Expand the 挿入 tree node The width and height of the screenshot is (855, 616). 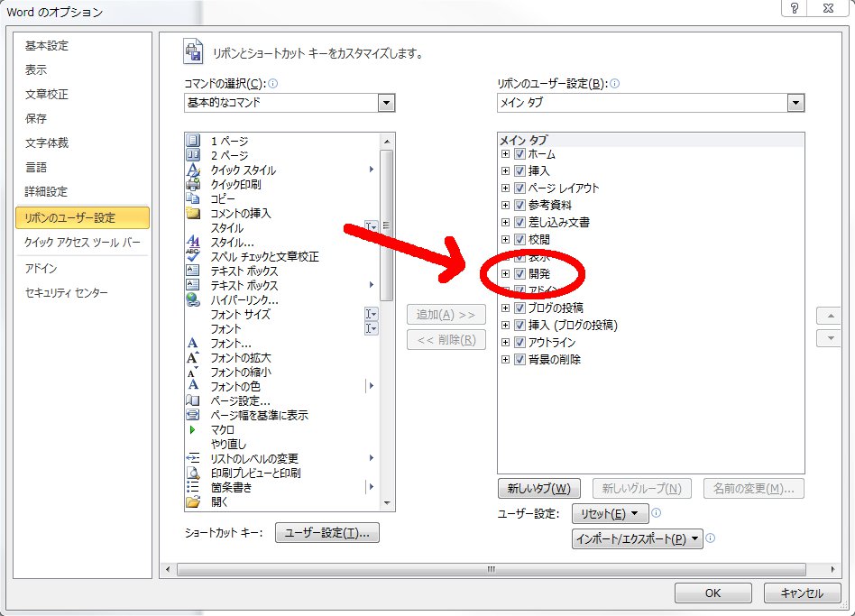point(505,171)
